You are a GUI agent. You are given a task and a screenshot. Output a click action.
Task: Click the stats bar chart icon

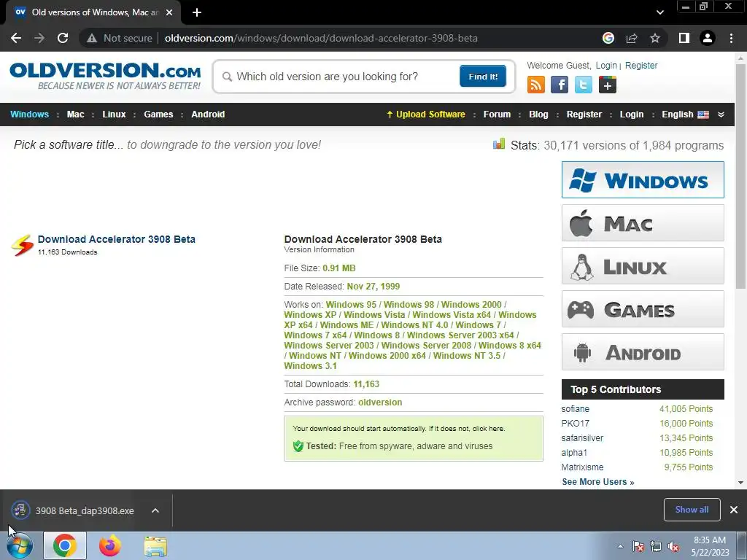499,144
